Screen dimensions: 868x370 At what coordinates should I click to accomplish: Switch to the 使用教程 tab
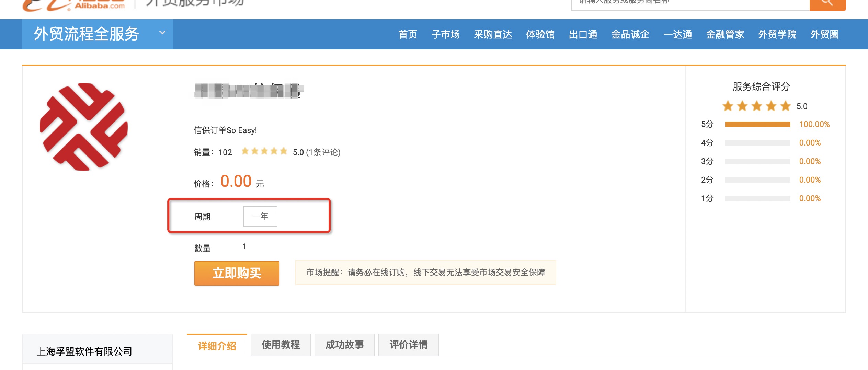tap(281, 345)
